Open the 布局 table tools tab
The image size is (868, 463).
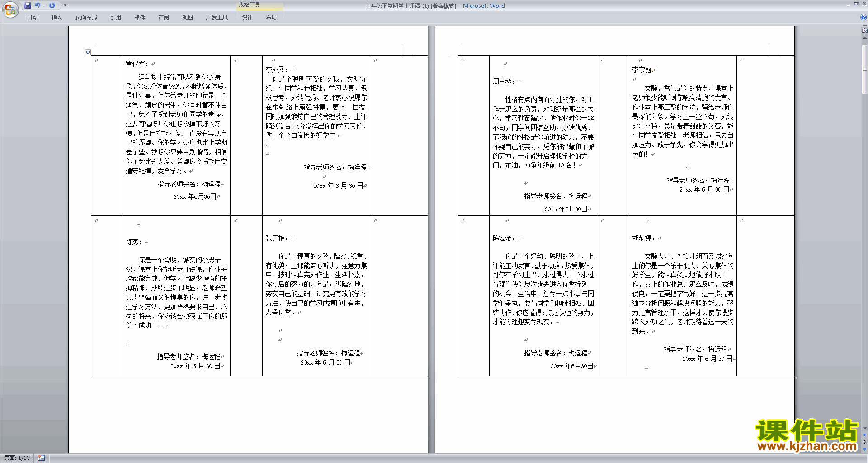click(x=271, y=17)
